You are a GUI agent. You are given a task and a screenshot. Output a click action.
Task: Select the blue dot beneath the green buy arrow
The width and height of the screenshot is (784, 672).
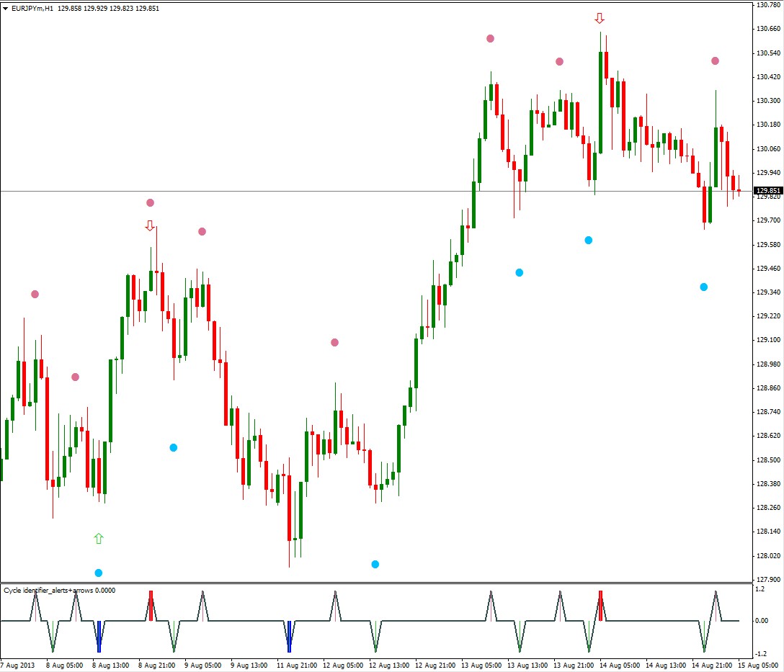tap(99, 573)
